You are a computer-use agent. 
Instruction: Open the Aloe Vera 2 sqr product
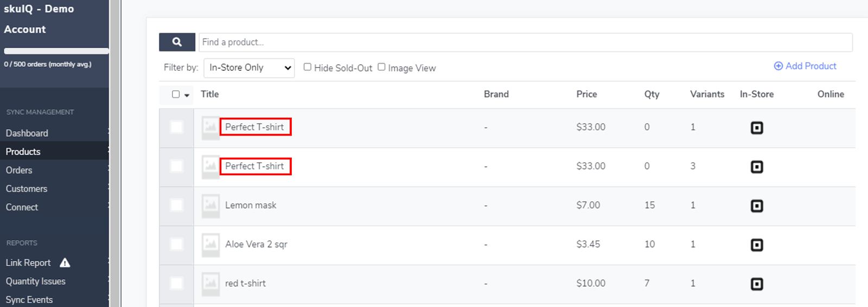(x=256, y=245)
